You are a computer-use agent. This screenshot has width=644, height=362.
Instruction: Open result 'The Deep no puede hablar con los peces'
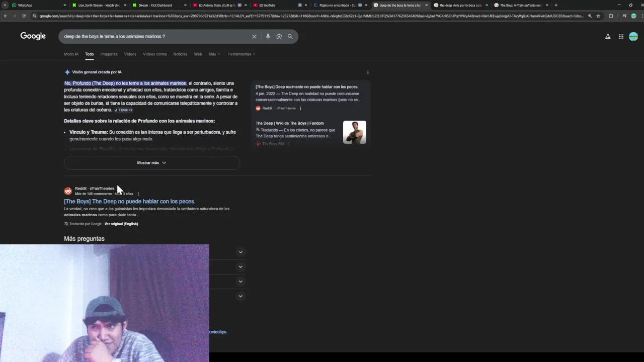[x=129, y=201]
